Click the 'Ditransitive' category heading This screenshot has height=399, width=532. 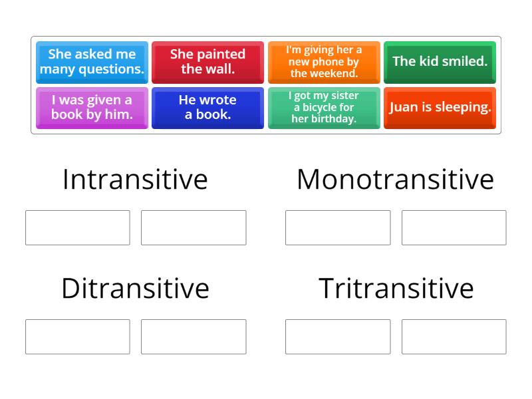134,288
